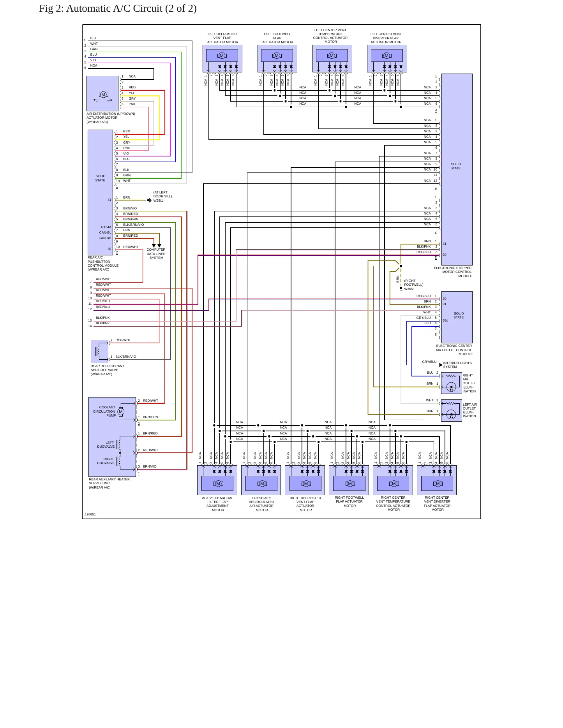Viewport: 563px width, 728px height.
Task: Click the Coolant Circulation Pump motor symbol
Action: pyautogui.click(x=121, y=411)
